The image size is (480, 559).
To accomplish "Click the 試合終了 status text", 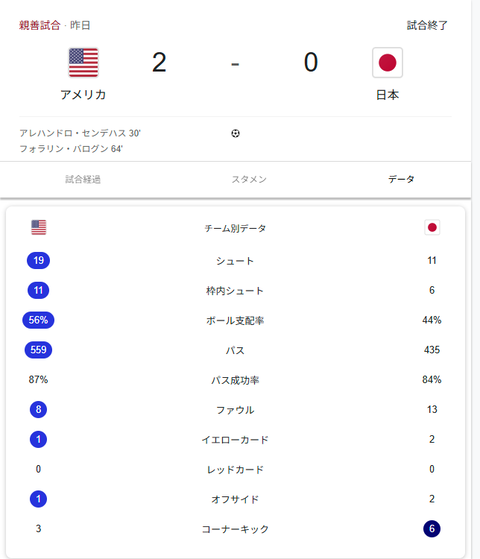I will [427, 25].
